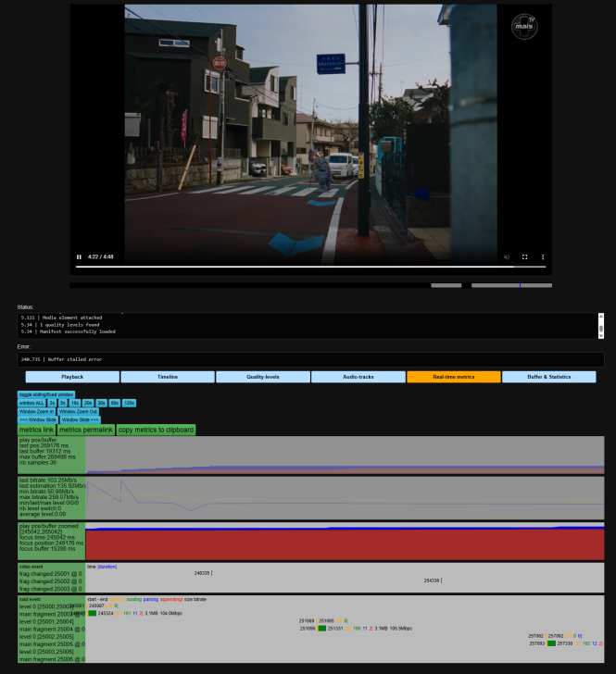Set the metrics window to 20s
The image size is (616, 674).
coord(88,404)
